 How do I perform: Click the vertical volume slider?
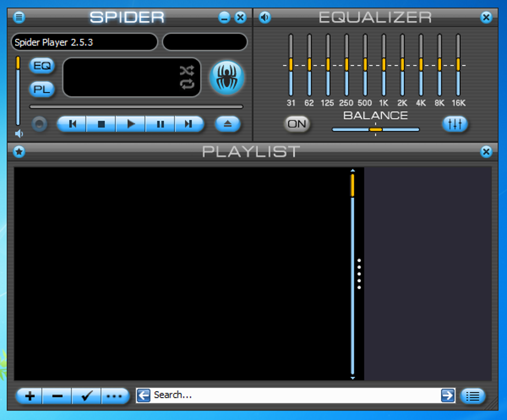point(18,90)
